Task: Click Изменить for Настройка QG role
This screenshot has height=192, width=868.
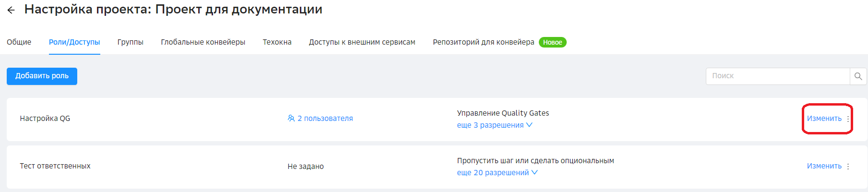Action: 824,119
